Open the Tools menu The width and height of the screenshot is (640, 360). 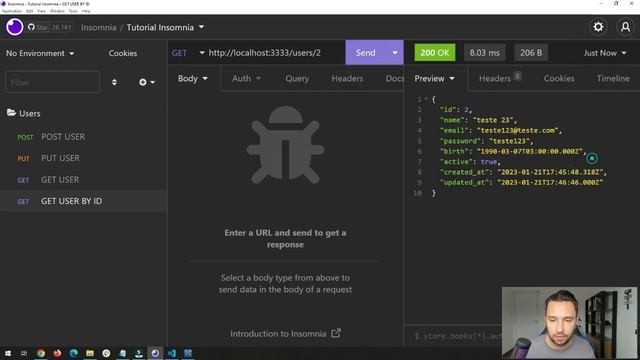pyautogui.click(x=73, y=11)
